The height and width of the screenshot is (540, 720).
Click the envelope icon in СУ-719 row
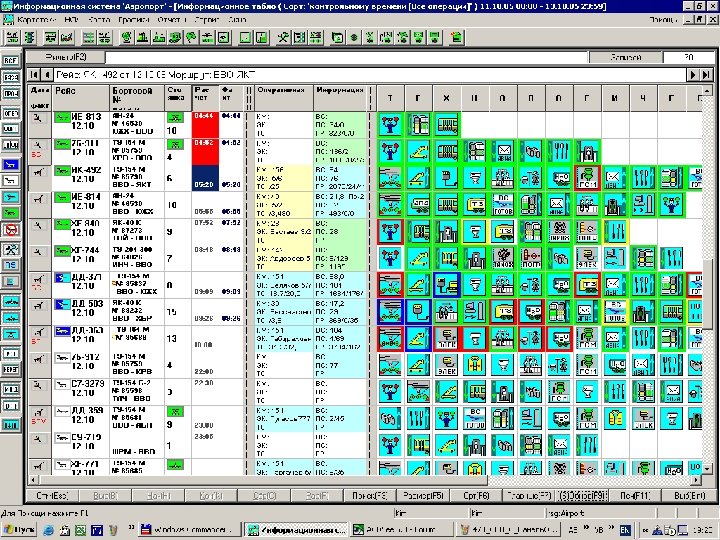(559, 445)
